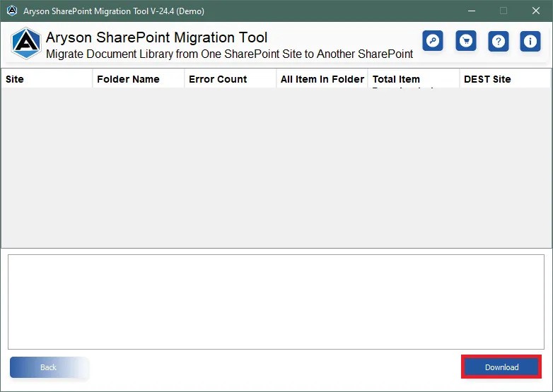Screen dimensions: 553x392
Task: Close the Aryson SharePoint Migration window
Action: tap(535, 11)
